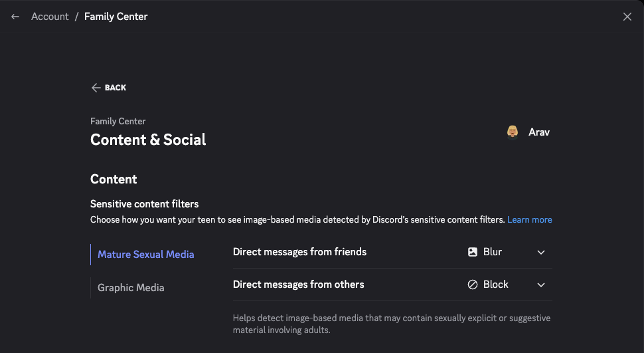Open the Account breadcrumb link
Viewport: 644px width, 353px height.
coord(50,17)
